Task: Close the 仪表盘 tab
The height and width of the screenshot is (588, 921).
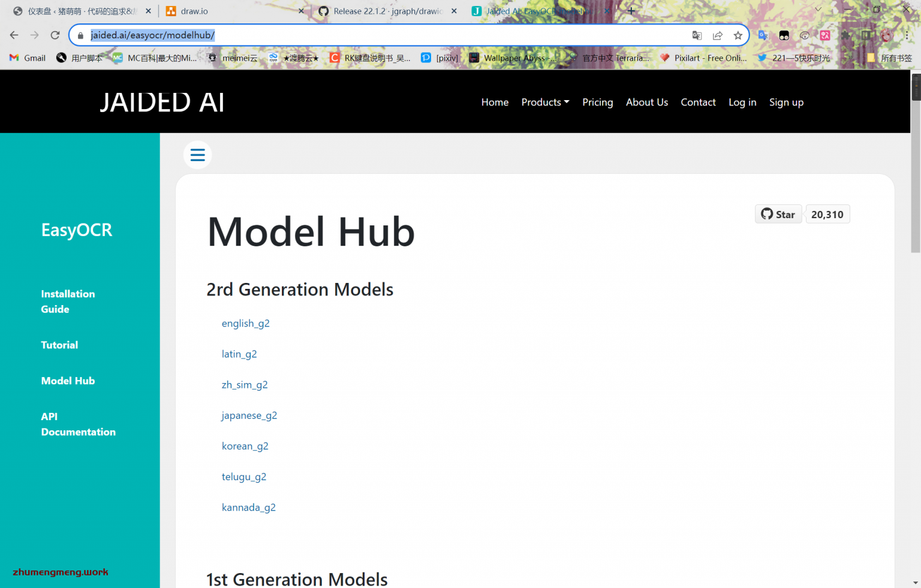Action: (x=148, y=11)
